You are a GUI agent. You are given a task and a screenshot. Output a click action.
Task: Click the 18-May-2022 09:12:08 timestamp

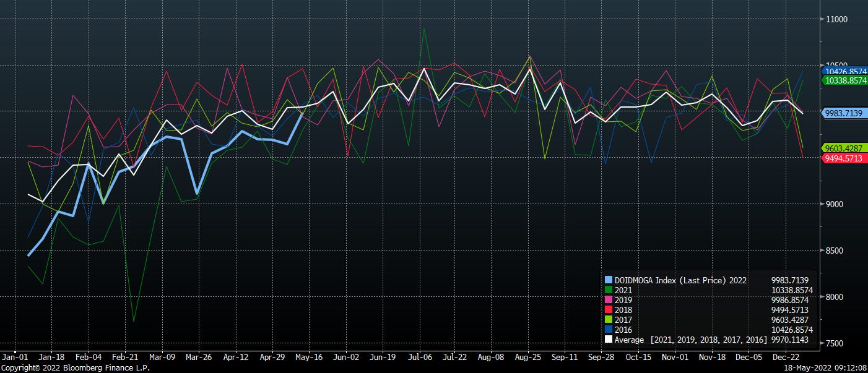tap(824, 367)
